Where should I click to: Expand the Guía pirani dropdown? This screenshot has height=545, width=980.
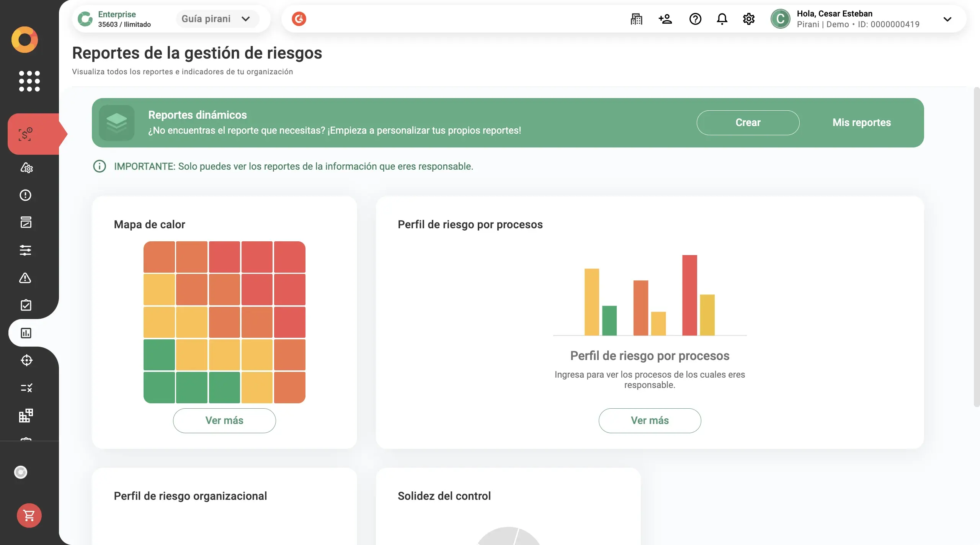click(x=217, y=19)
